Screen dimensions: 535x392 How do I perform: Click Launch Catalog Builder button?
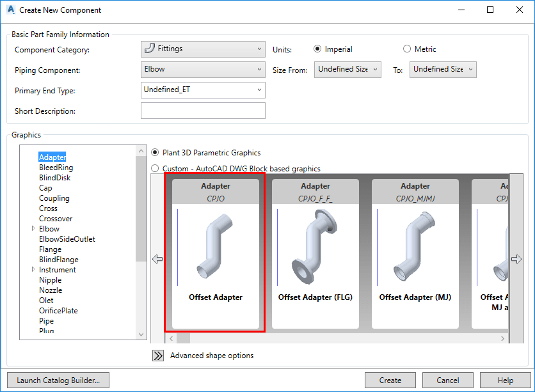point(58,380)
